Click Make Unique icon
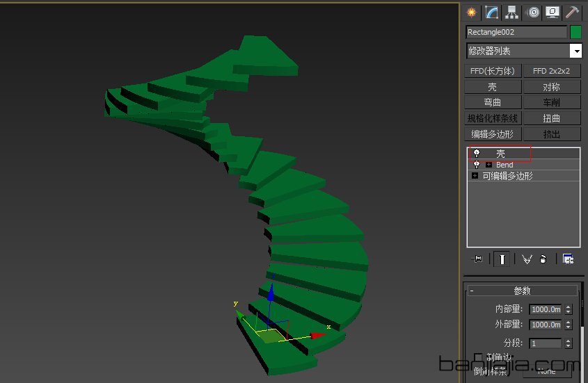 click(527, 259)
